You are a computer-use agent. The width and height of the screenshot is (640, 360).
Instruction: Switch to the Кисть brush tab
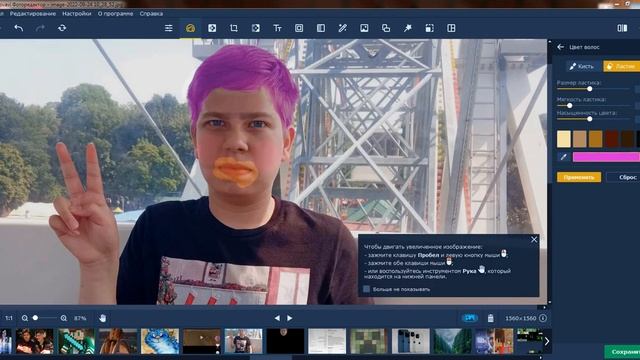pos(582,66)
